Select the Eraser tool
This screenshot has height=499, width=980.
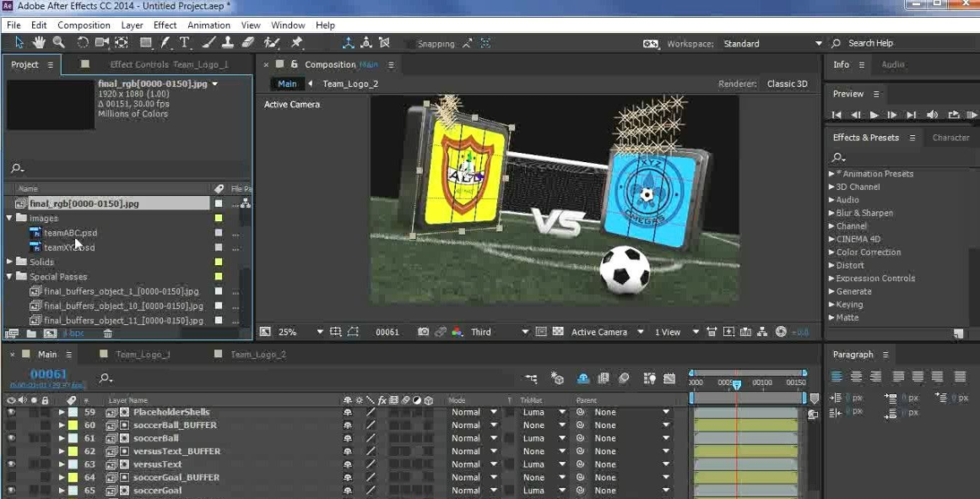(x=247, y=42)
